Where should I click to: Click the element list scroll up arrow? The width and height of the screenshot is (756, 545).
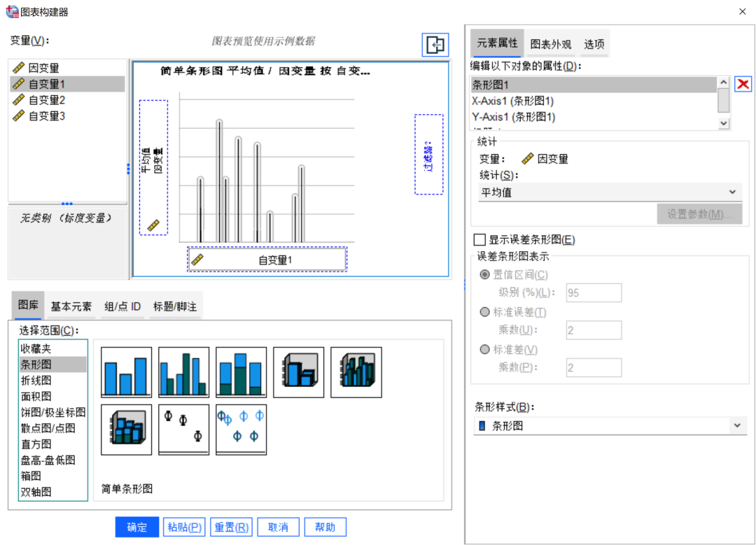pos(723,83)
